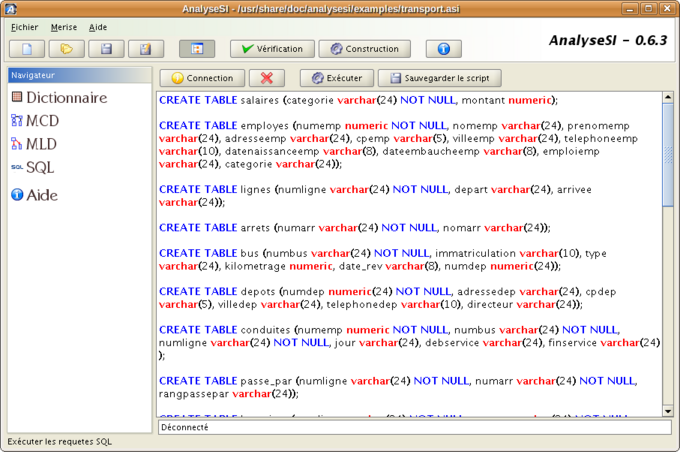
Task: Click the Open folder toolbar icon
Action: [x=66, y=49]
